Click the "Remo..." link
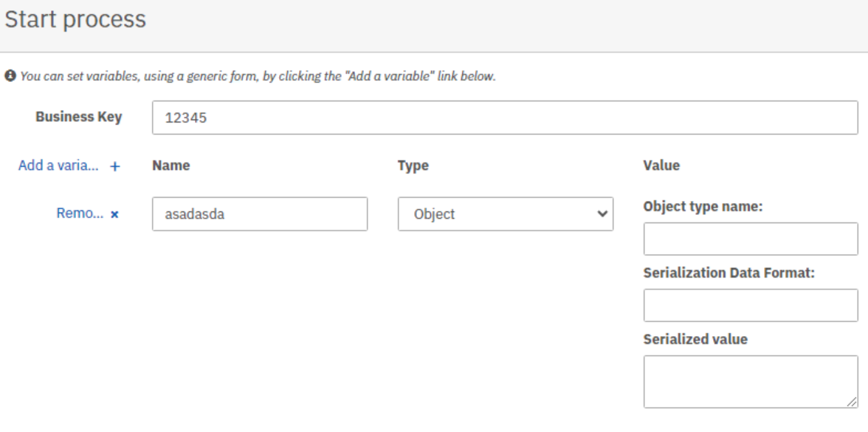 (x=80, y=213)
